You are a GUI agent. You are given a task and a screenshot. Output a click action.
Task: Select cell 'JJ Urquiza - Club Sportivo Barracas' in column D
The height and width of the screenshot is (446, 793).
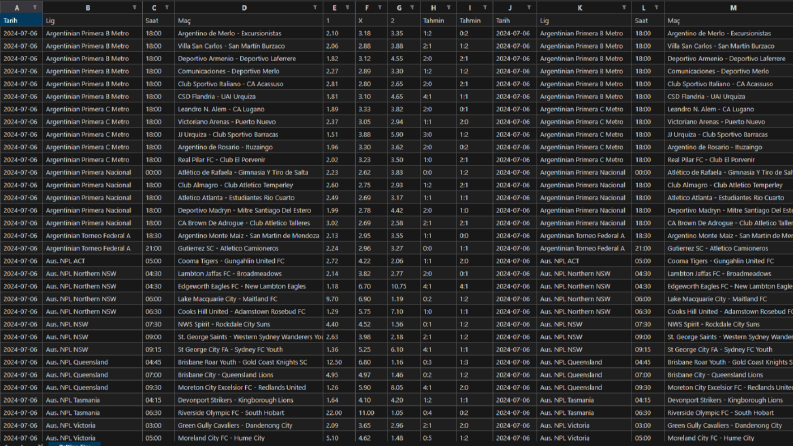[249, 135]
